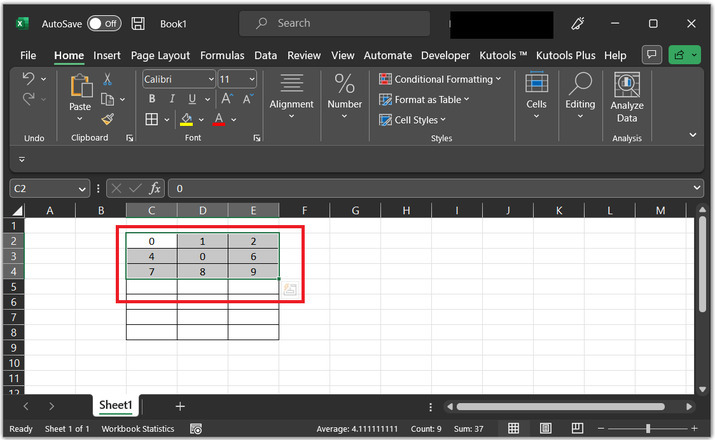Click the Redo arrow icon
This screenshot has height=440, width=715.
tap(29, 99)
